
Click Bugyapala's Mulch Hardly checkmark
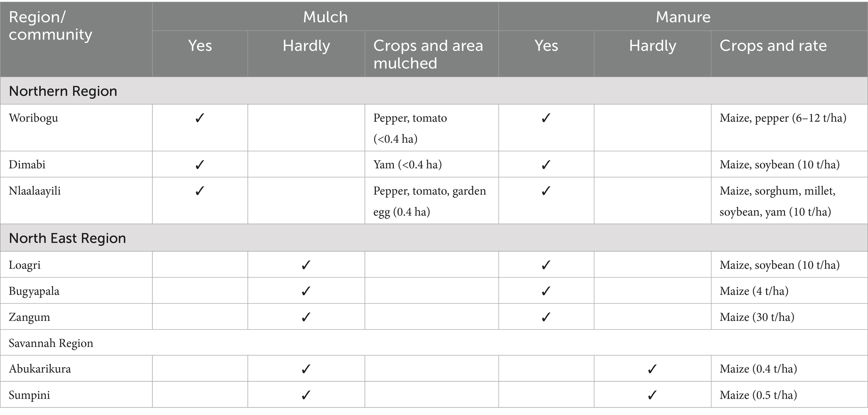pyautogui.click(x=306, y=291)
